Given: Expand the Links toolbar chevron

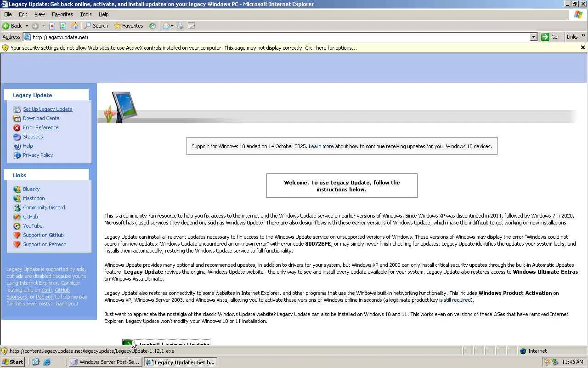Looking at the screenshot, I should tap(583, 36).
